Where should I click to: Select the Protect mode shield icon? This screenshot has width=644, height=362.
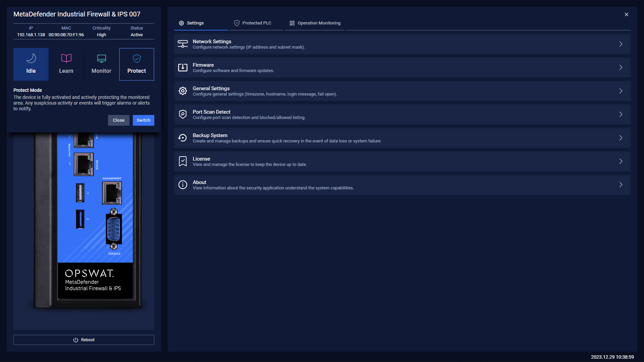tap(137, 58)
